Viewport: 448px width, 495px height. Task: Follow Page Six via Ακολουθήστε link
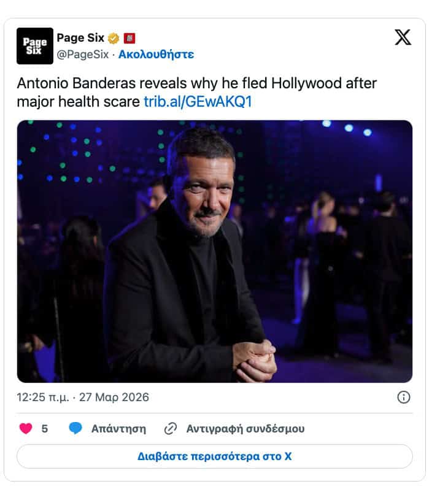pyautogui.click(x=156, y=55)
